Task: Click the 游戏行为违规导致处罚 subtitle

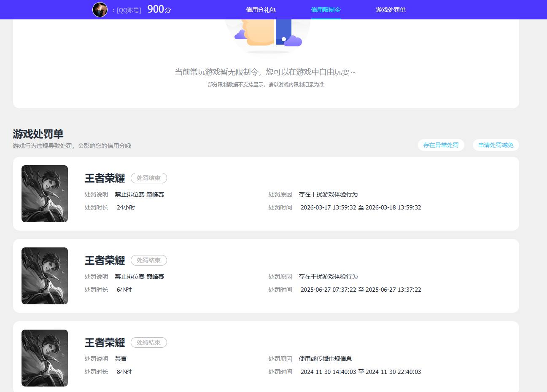Action: 72,146
